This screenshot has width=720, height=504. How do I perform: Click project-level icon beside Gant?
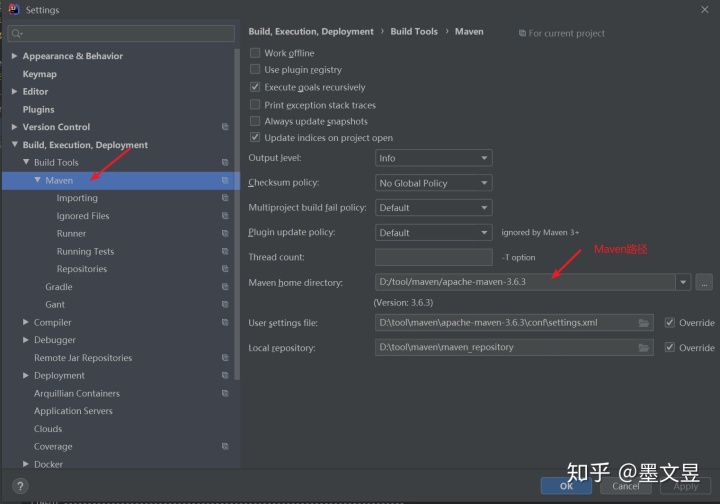pyautogui.click(x=225, y=304)
